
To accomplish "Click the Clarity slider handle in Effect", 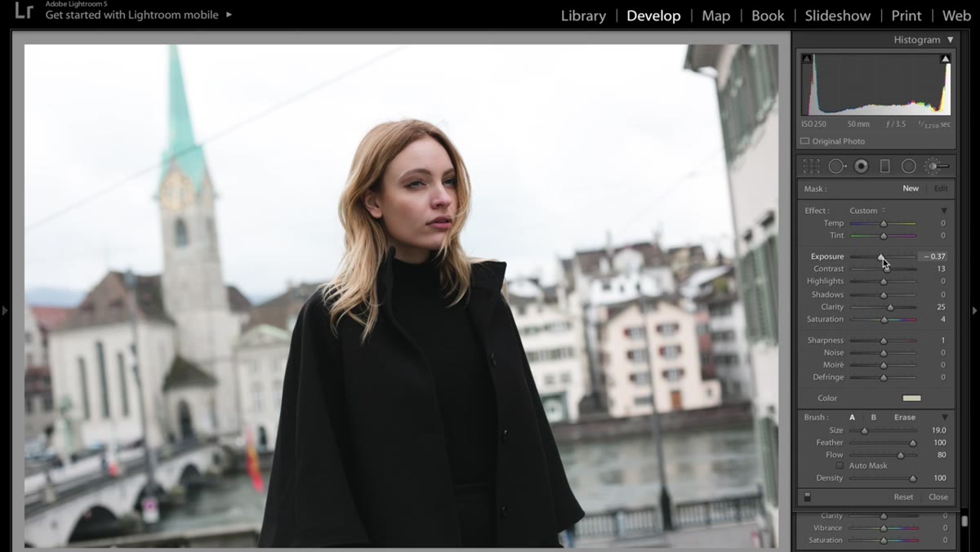I will [x=890, y=307].
